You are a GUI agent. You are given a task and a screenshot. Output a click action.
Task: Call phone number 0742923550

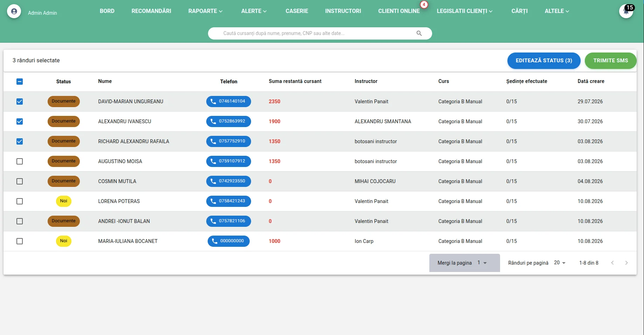(229, 181)
